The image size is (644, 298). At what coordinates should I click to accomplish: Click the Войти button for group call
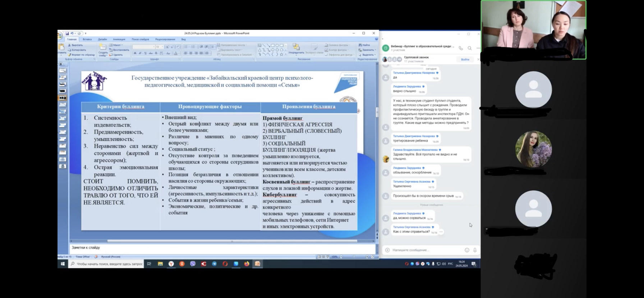pyautogui.click(x=465, y=59)
